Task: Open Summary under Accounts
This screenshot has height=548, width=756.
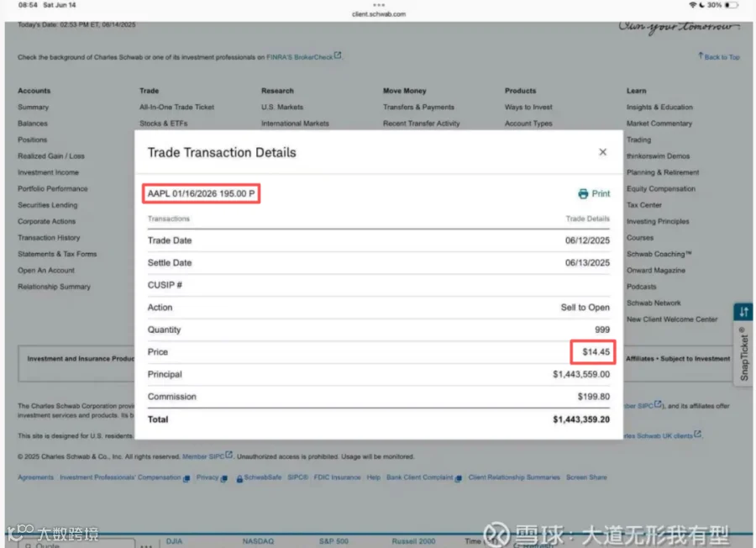Action: 34,107
